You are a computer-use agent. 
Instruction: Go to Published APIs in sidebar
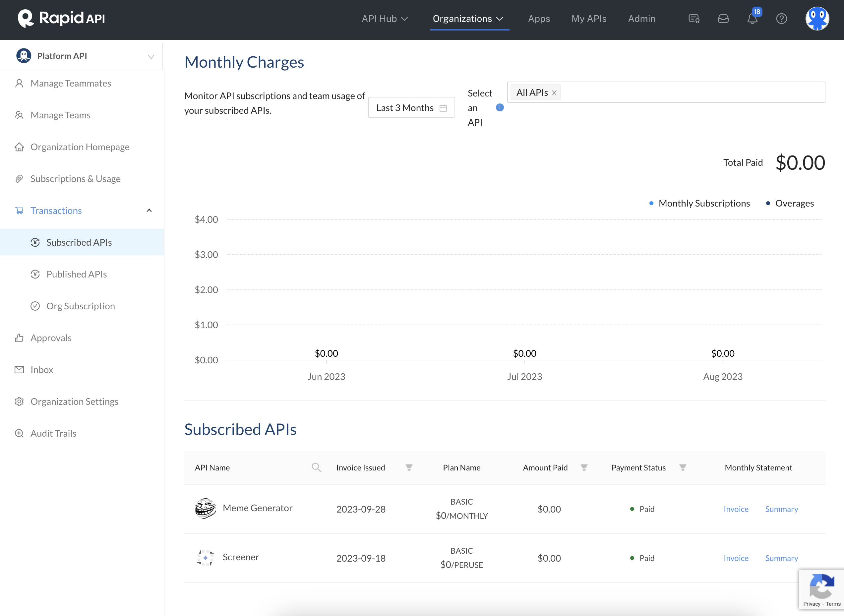[77, 274]
